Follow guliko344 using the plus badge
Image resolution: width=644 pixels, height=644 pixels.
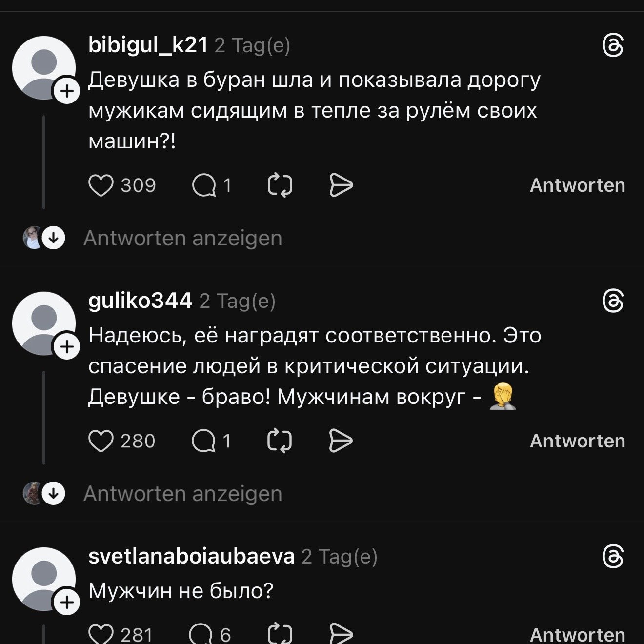(67, 347)
